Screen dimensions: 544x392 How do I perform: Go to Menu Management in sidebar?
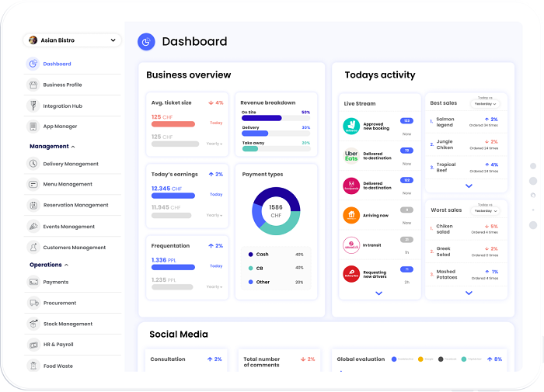(x=67, y=185)
